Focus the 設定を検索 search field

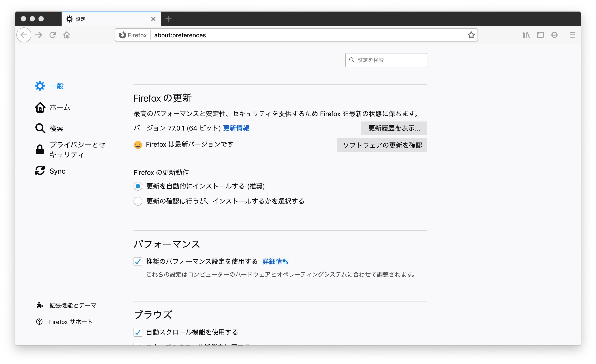[386, 60]
